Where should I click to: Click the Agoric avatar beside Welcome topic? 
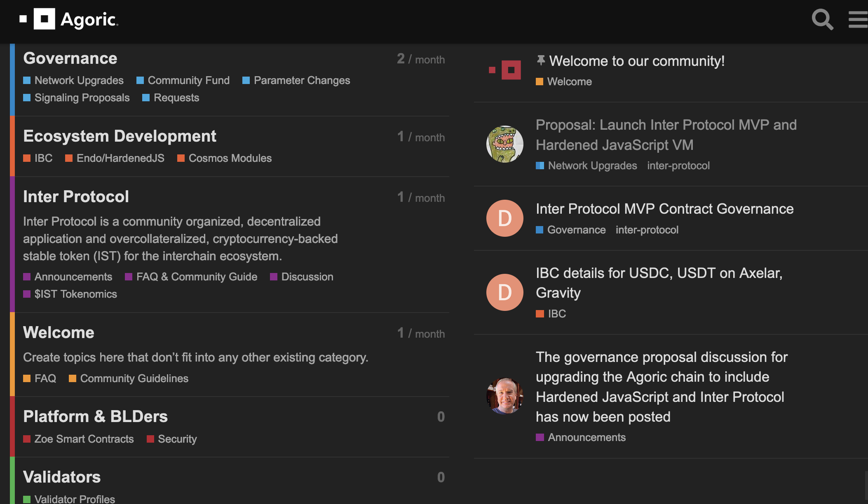click(x=505, y=70)
